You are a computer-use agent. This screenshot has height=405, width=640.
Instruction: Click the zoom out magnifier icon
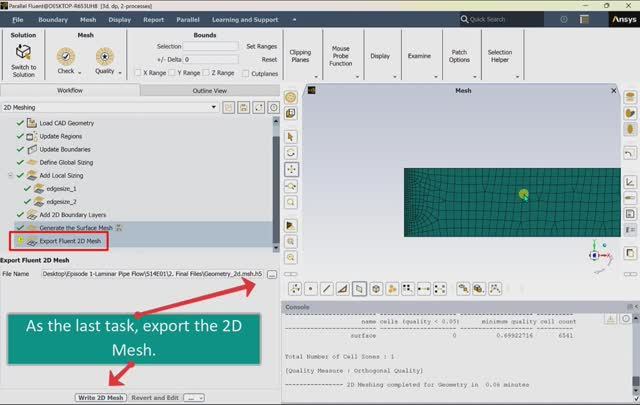click(291, 258)
